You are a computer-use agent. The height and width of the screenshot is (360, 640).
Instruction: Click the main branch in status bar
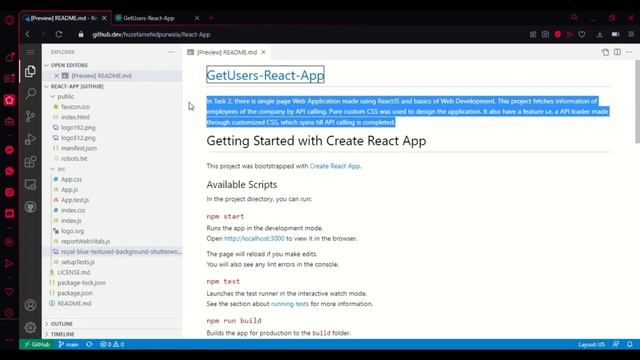69,344
